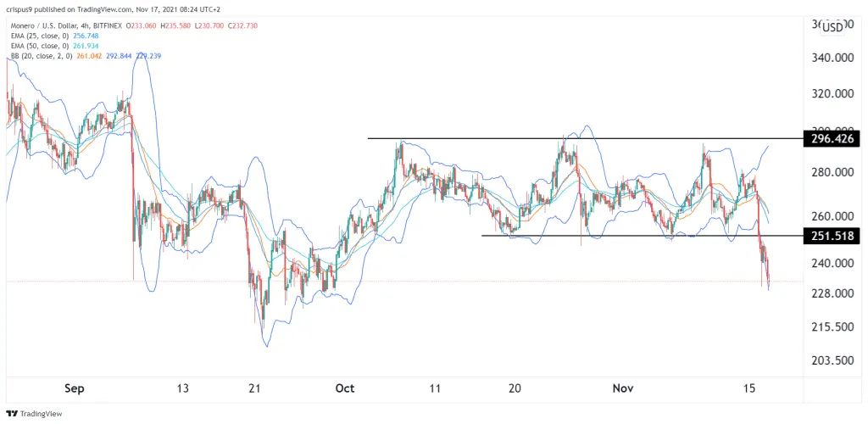Click the 11 date label on the time axis
This screenshot has height=424, width=868.
pyautogui.click(x=435, y=389)
